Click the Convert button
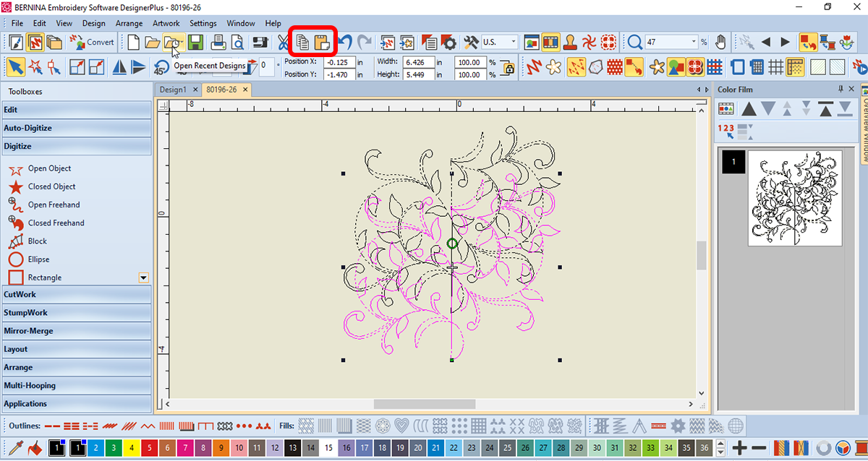This screenshot has width=868, height=461. pos(93,43)
